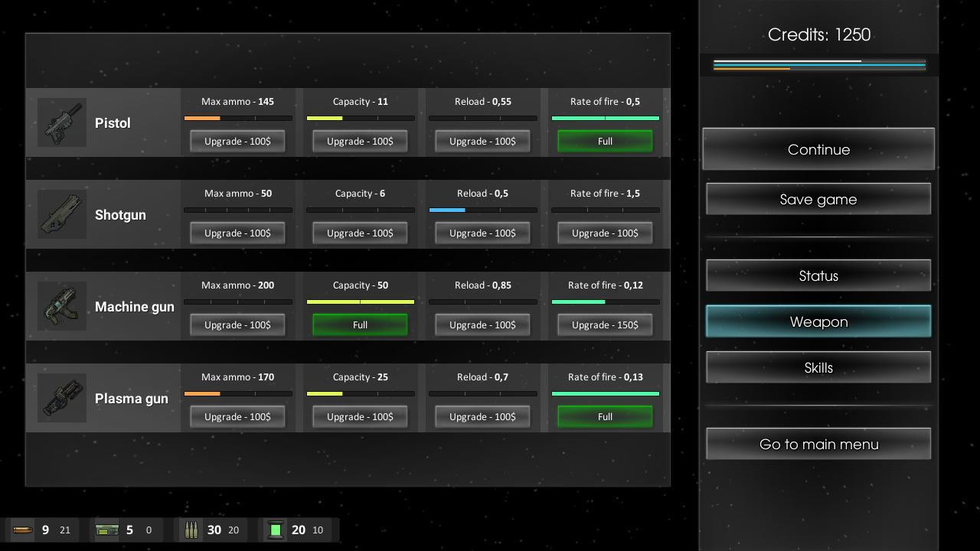Switch to the Status tab
This screenshot has width=980, height=551.
tap(818, 275)
